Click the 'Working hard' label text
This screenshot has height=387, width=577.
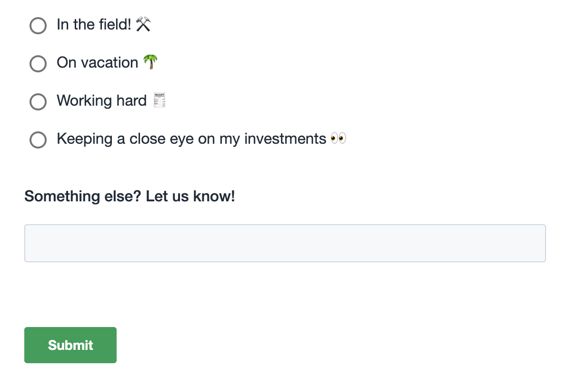[102, 100]
